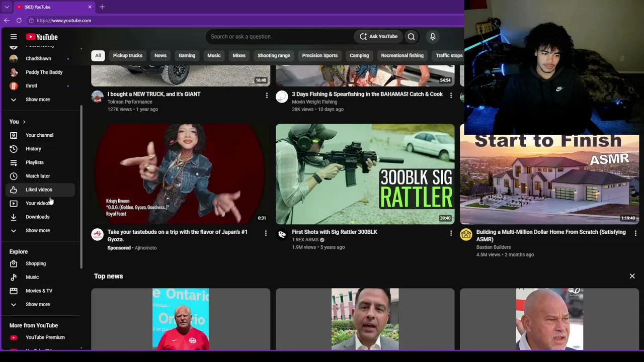Close the (663) YouTube tab

[x=90, y=7]
